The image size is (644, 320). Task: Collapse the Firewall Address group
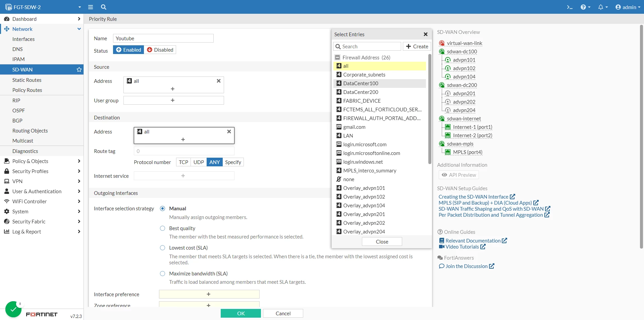tap(337, 57)
